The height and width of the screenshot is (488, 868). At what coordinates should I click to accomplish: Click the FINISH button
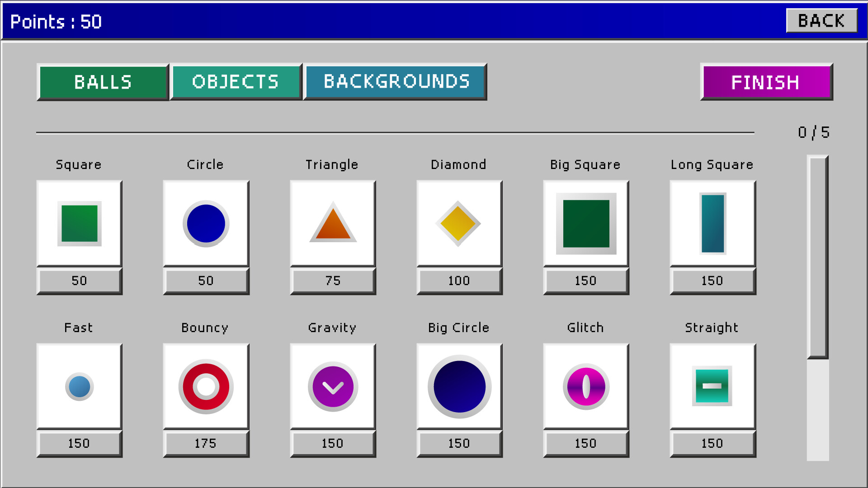[766, 82]
